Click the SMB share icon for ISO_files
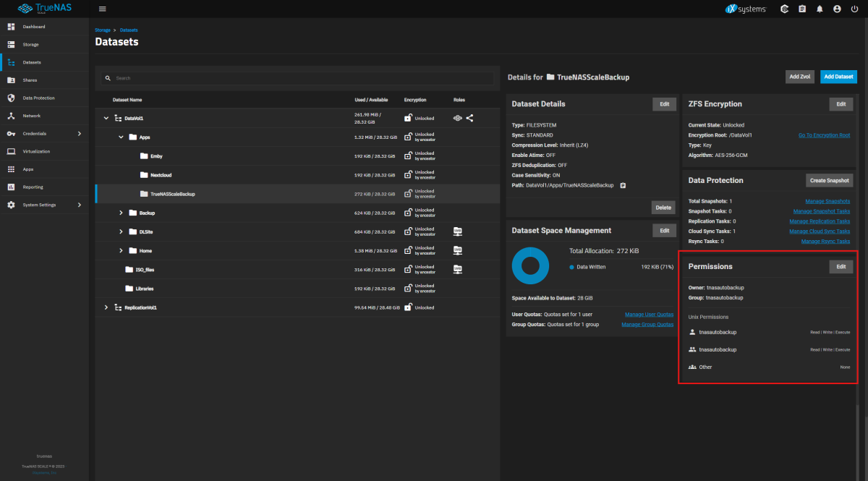 point(457,269)
